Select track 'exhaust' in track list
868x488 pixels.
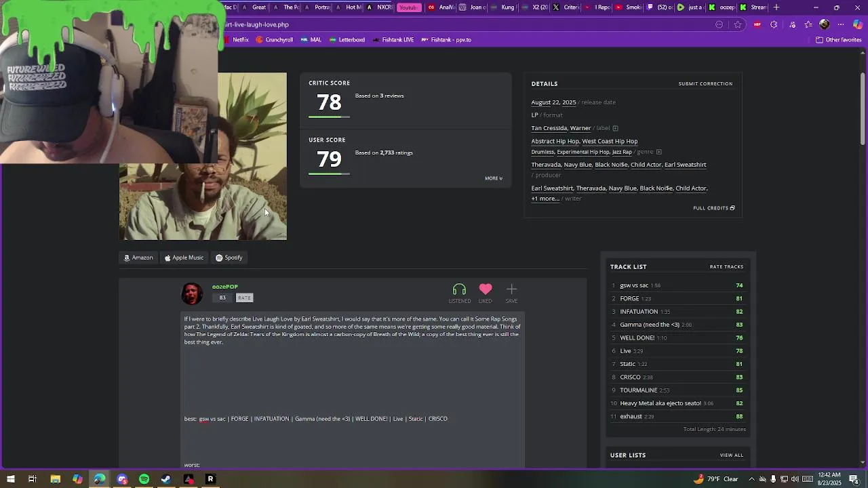[631, 416]
